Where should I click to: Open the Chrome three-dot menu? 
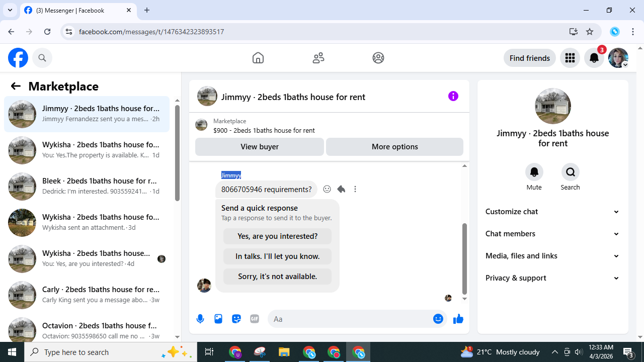632,32
